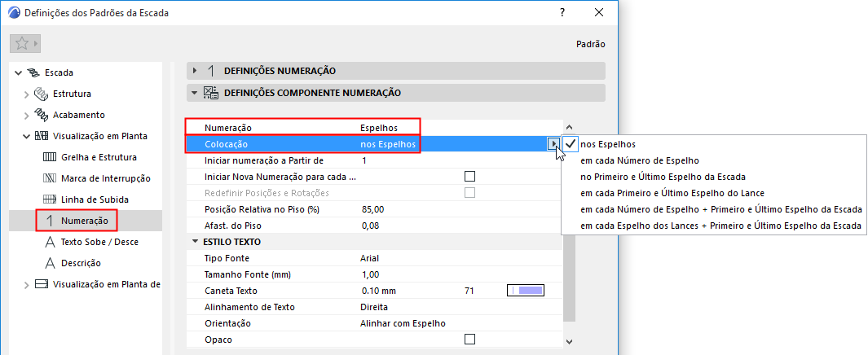Close the Definições dos Padrões dialog
The image size is (868, 355).
(x=598, y=13)
